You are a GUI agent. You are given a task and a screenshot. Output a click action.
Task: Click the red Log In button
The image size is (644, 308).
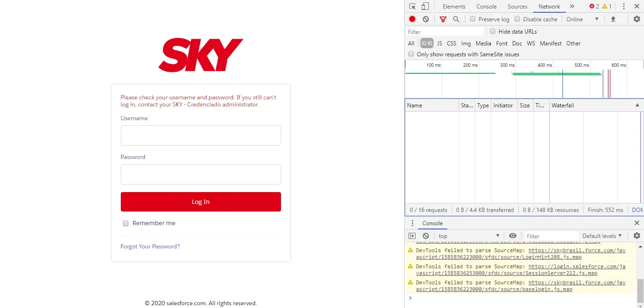point(201,202)
